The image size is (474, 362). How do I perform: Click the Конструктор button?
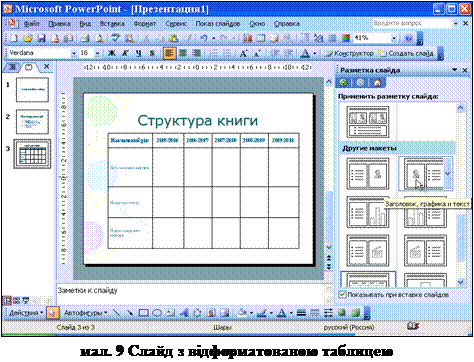349,53
